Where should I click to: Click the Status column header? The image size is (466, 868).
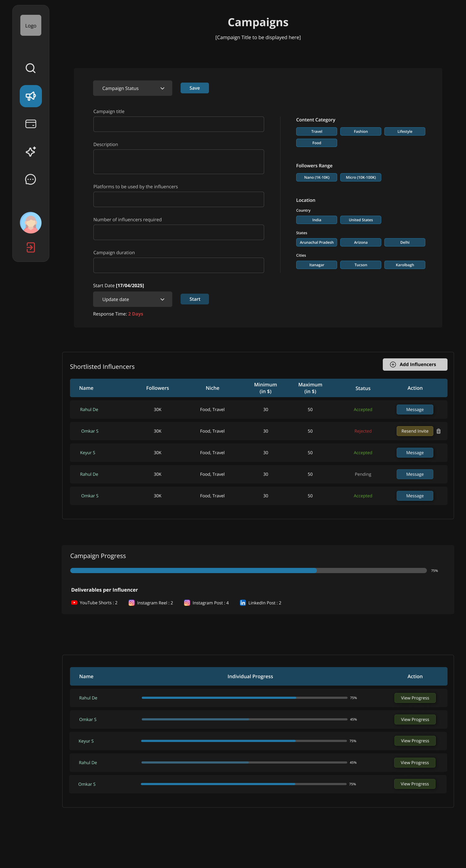coord(363,388)
